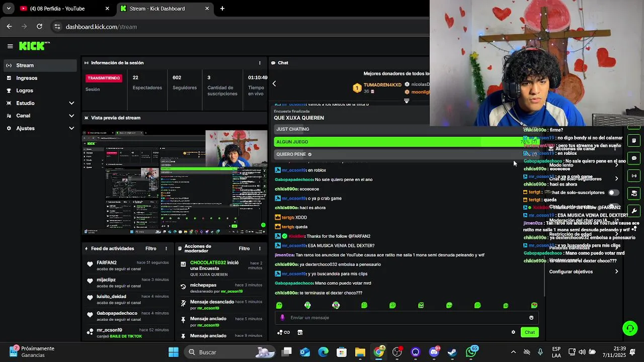Open moderator actions three-dot menu
Viewport: 644px width, 362px height.
point(260,248)
